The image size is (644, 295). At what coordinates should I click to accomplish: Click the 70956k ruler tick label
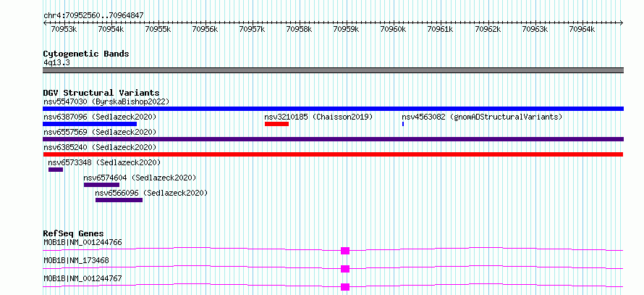coord(205,30)
